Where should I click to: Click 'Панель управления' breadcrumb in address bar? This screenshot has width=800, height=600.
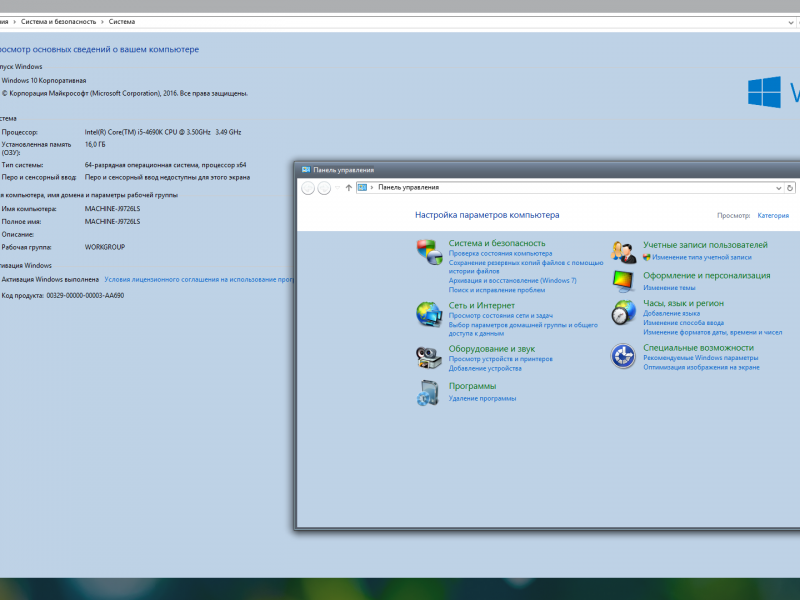pos(408,188)
